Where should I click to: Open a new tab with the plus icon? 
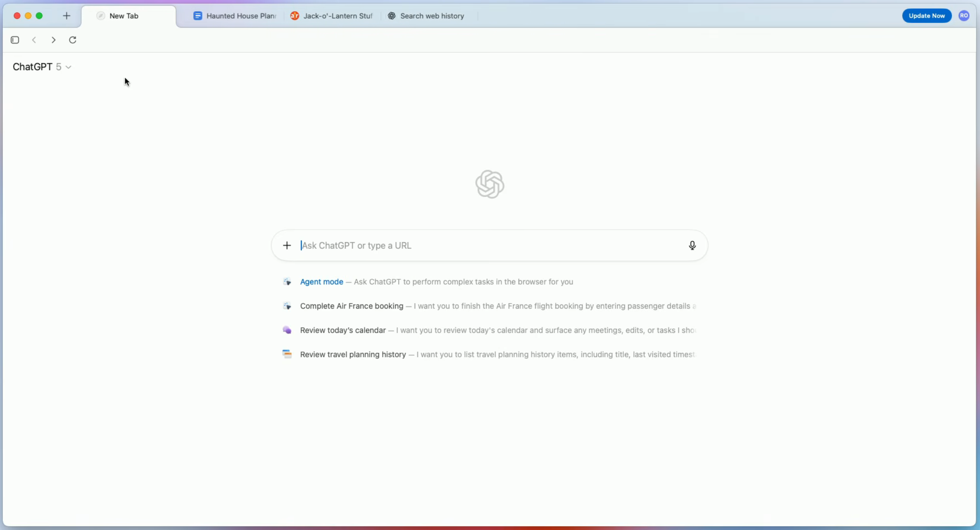coord(67,16)
